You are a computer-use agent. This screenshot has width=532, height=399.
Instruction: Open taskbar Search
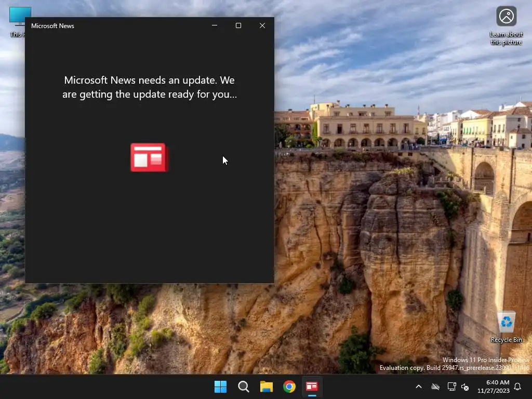pyautogui.click(x=243, y=387)
